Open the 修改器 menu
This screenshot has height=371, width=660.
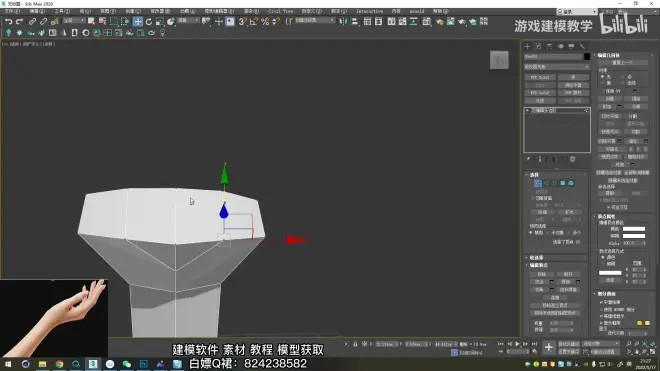tap(160, 11)
